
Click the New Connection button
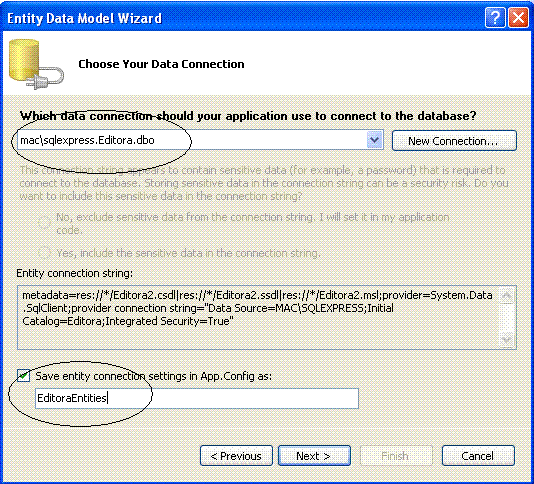click(454, 140)
